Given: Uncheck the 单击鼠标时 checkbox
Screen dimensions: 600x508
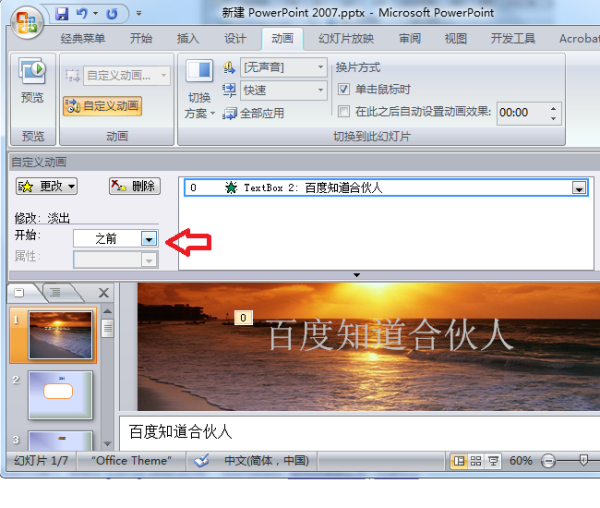Looking at the screenshot, I should coord(344,90).
